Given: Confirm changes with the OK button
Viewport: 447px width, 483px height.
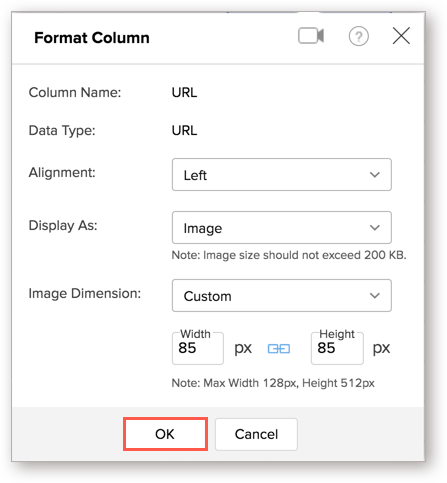Looking at the screenshot, I should [x=165, y=434].
